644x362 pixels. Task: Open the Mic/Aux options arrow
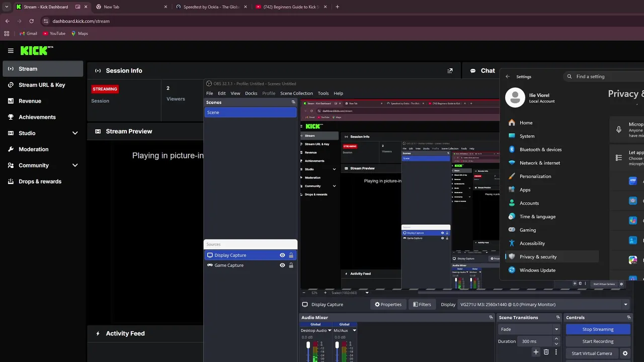coord(354,330)
